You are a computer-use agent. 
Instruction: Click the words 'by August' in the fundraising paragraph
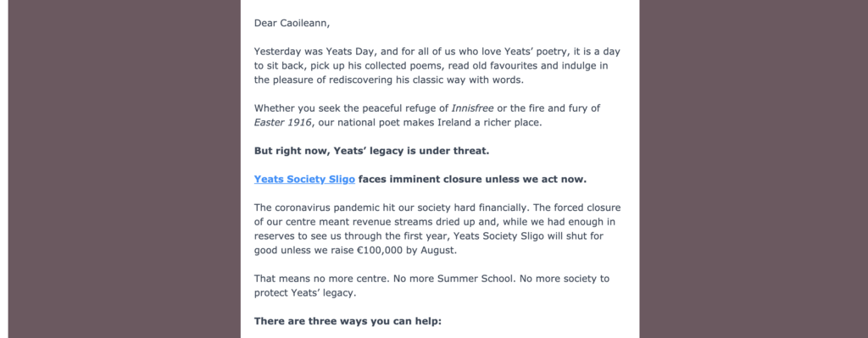pyautogui.click(x=433, y=250)
